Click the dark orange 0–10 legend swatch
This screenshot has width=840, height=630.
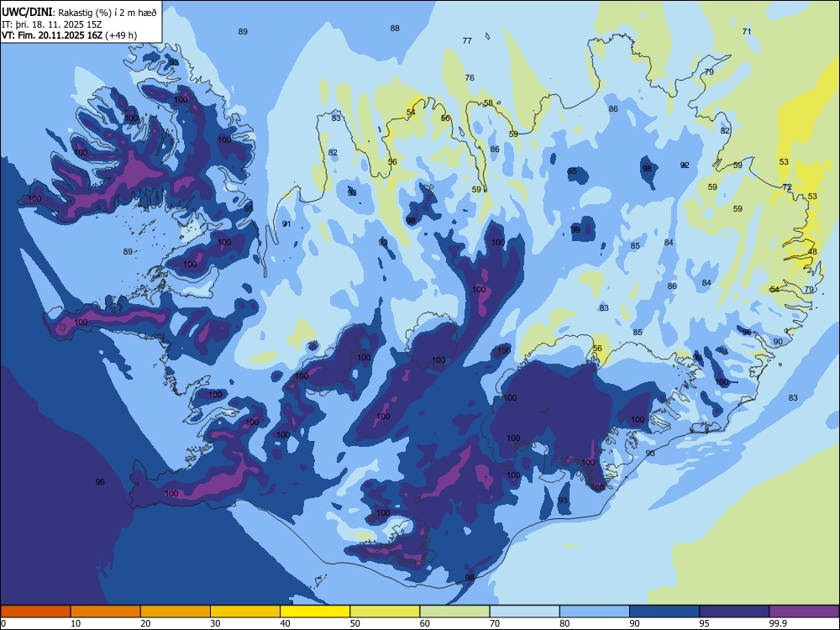(35, 612)
